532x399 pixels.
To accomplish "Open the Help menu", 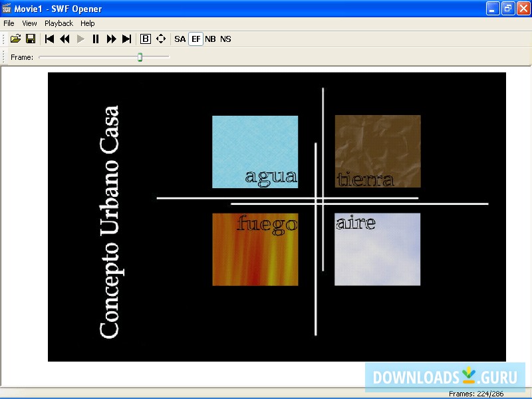I will (x=88, y=23).
